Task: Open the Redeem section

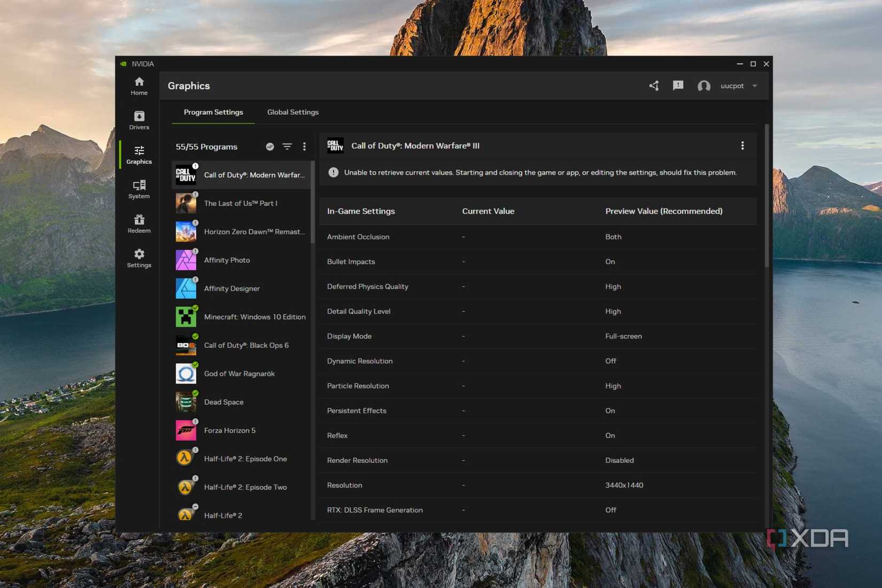Action: (x=138, y=223)
